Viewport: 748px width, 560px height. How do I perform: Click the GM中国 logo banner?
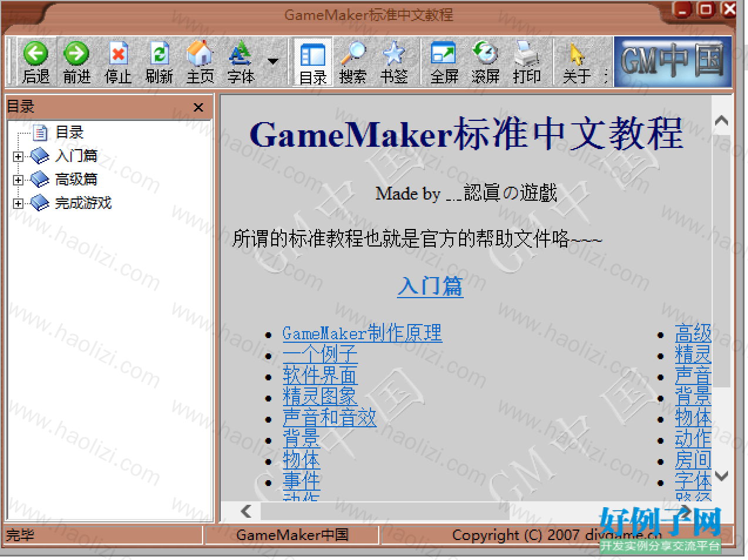[673, 61]
